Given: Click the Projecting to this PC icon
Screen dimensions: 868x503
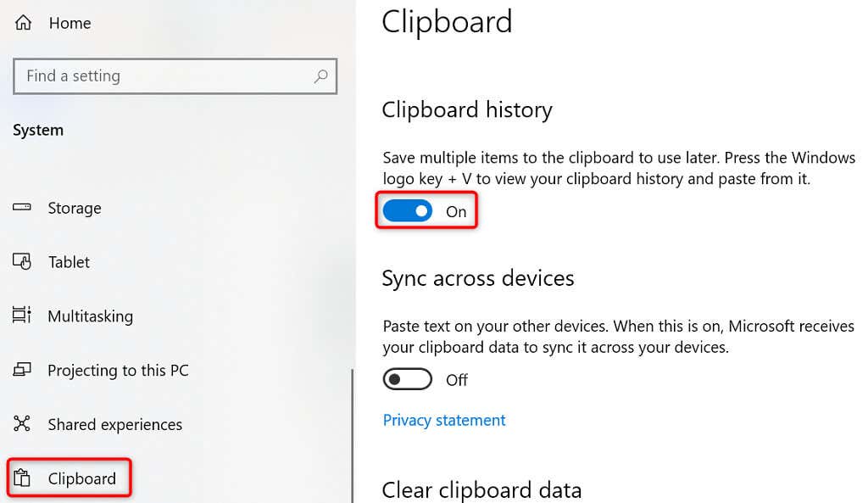Looking at the screenshot, I should click(x=22, y=370).
